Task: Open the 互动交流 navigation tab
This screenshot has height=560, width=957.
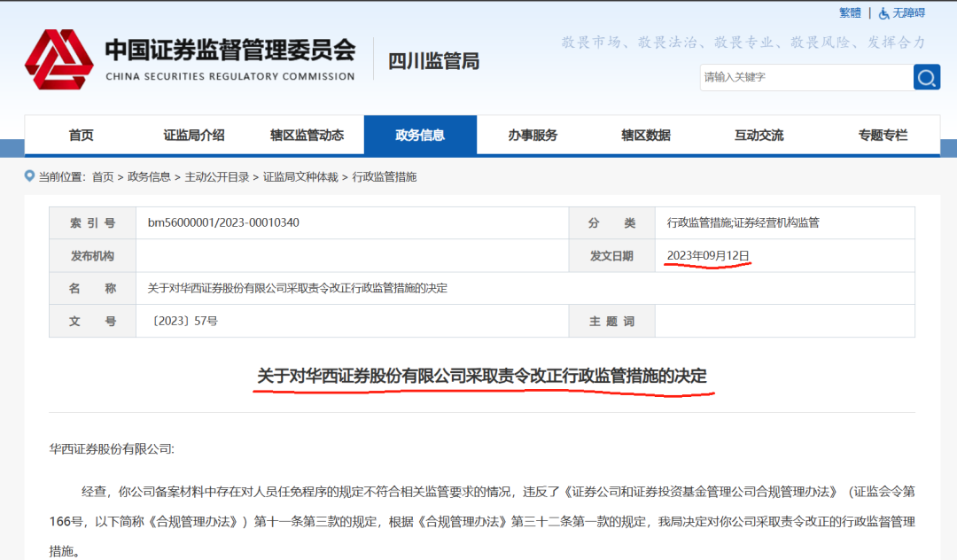Action: point(759,135)
